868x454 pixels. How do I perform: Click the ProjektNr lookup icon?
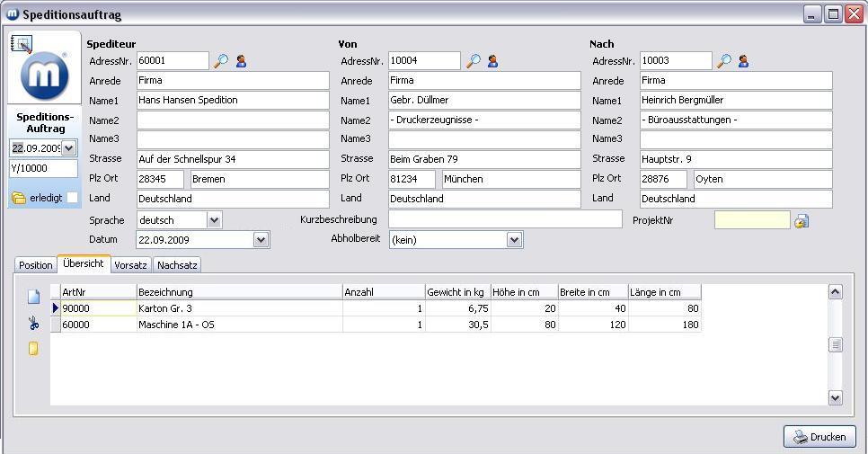(802, 220)
